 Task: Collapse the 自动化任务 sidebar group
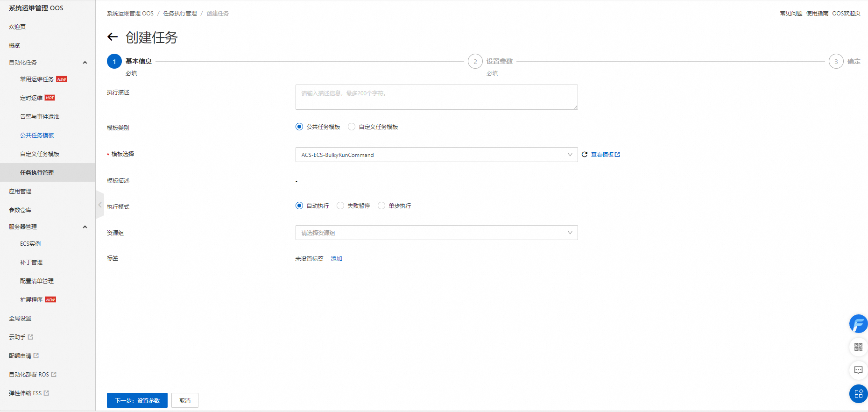pyautogui.click(x=85, y=62)
